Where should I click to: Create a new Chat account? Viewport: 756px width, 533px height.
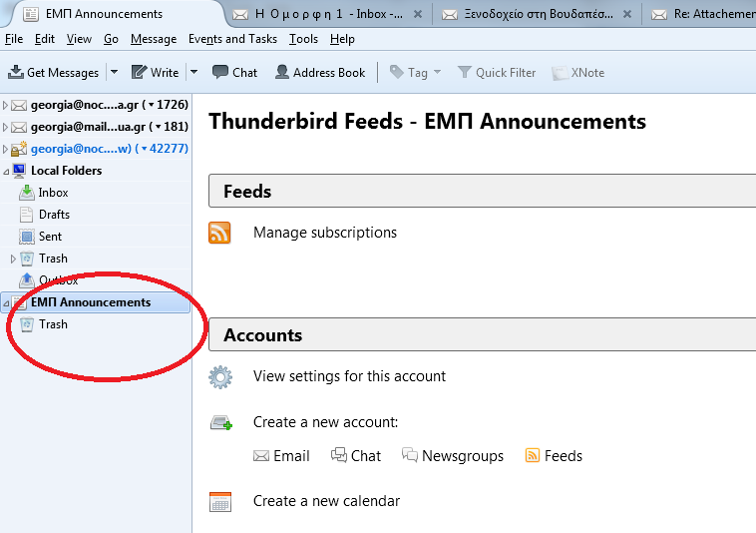point(356,456)
